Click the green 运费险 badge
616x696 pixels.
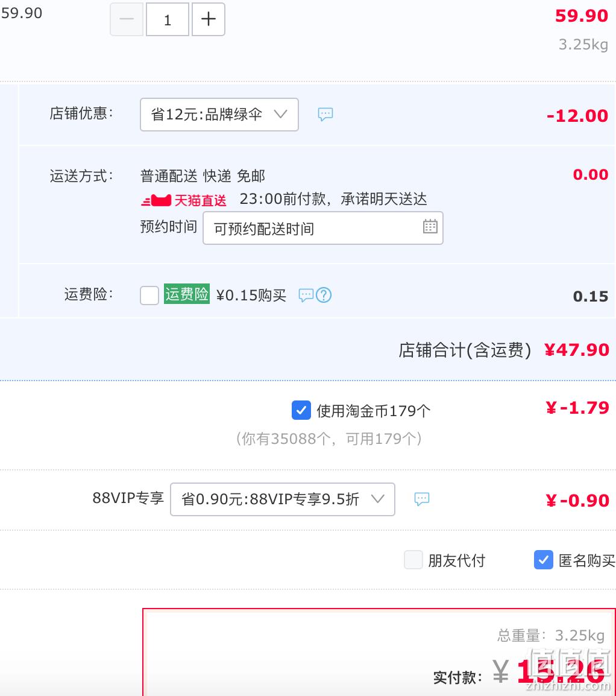[187, 294]
